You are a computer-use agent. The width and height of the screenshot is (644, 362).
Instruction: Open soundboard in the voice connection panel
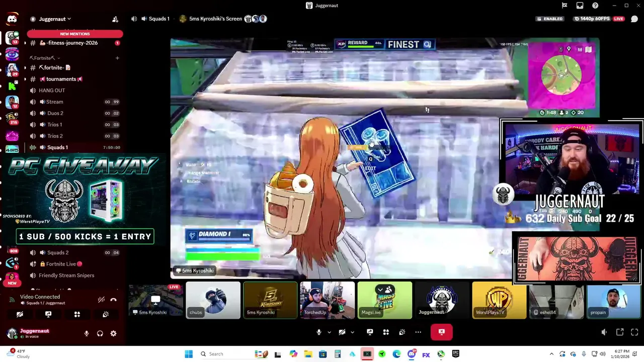106,314
